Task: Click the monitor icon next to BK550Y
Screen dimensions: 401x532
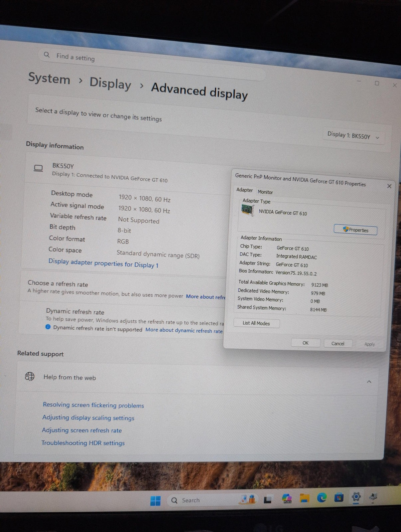Action: pos(38,168)
